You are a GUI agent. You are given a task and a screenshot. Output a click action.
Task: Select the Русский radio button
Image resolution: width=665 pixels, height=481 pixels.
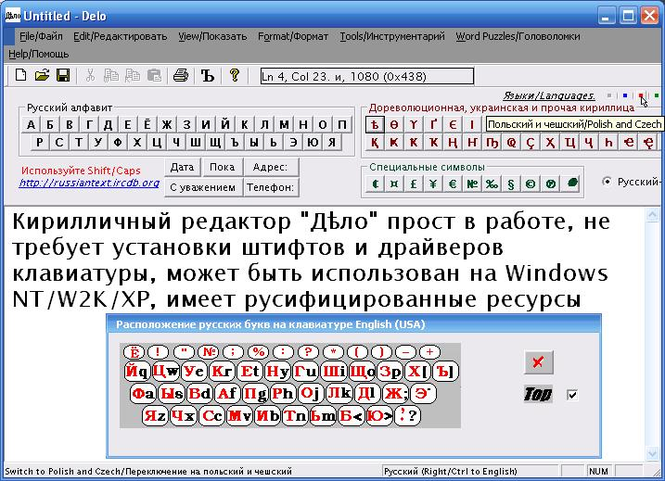[x=607, y=182]
